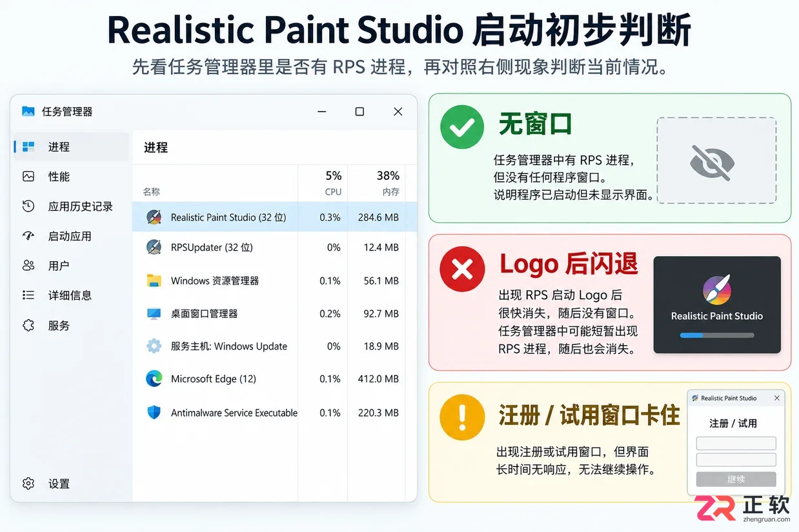This screenshot has width=799, height=532.
Task: Click the second input field in 注册 / 试用 window
Action: pyautogui.click(x=736, y=460)
